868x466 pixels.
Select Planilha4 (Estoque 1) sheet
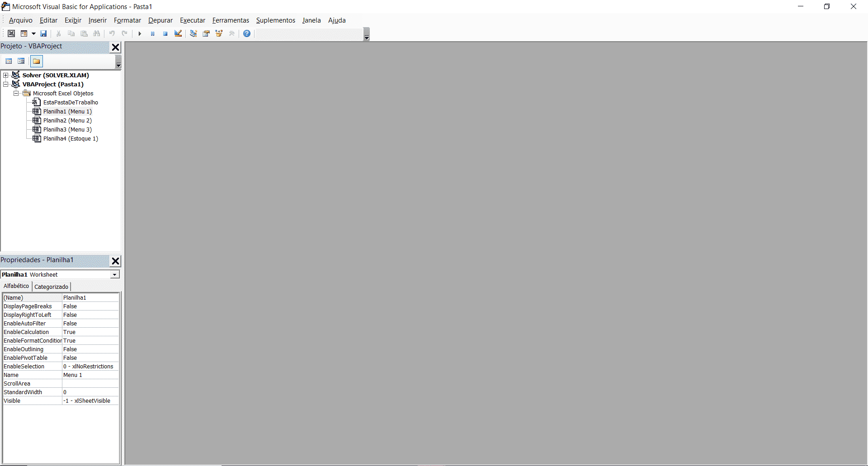71,138
